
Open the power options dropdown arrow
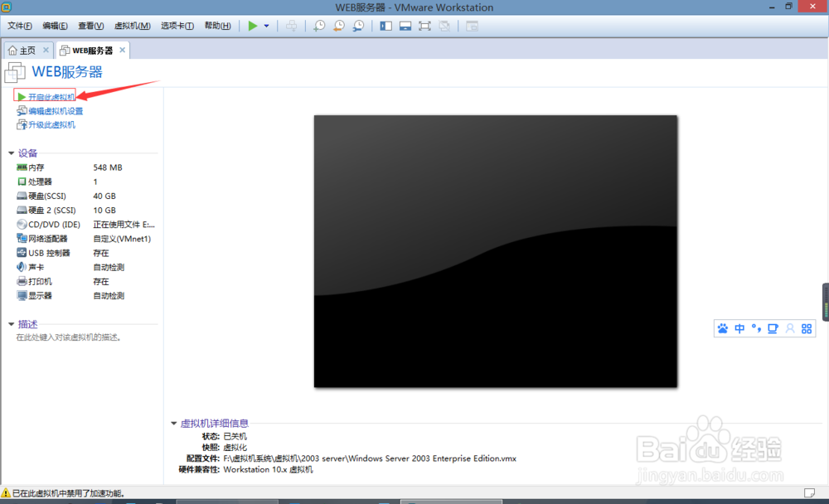pos(266,26)
